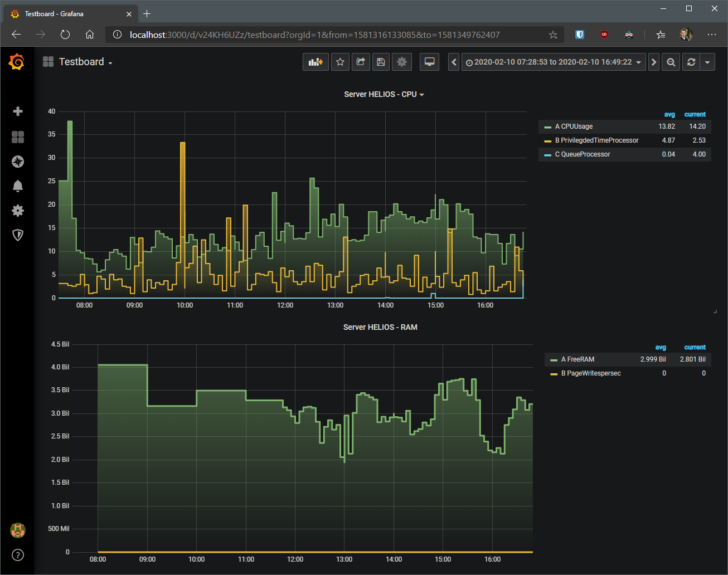This screenshot has width=728, height=575.
Task: Open the Create plus menu in sidebar
Action: [x=18, y=111]
